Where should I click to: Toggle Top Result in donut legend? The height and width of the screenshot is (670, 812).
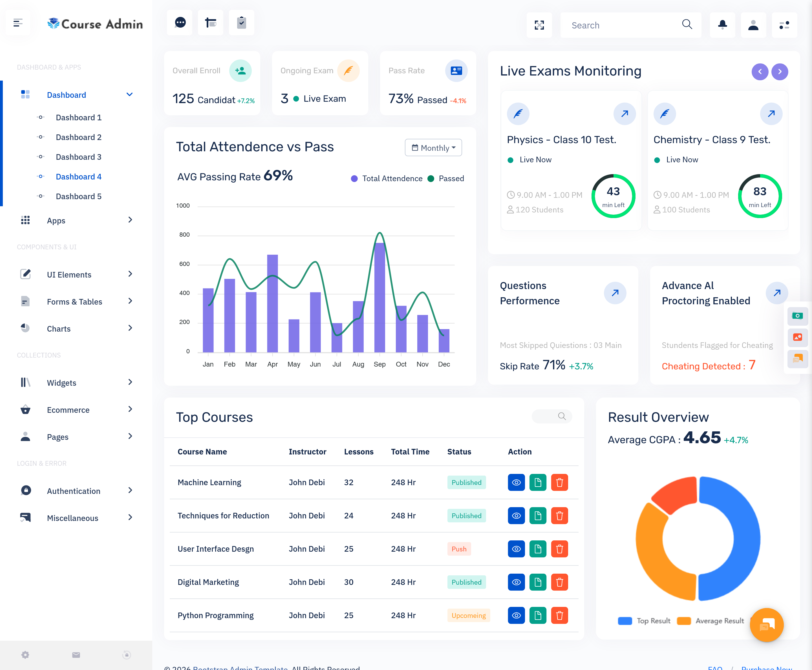click(644, 621)
